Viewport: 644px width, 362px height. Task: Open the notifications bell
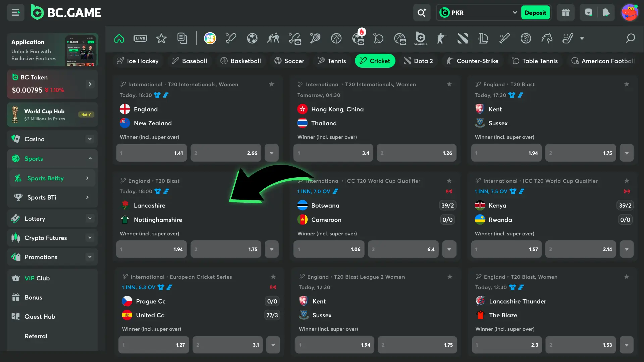pyautogui.click(x=606, y=13)
